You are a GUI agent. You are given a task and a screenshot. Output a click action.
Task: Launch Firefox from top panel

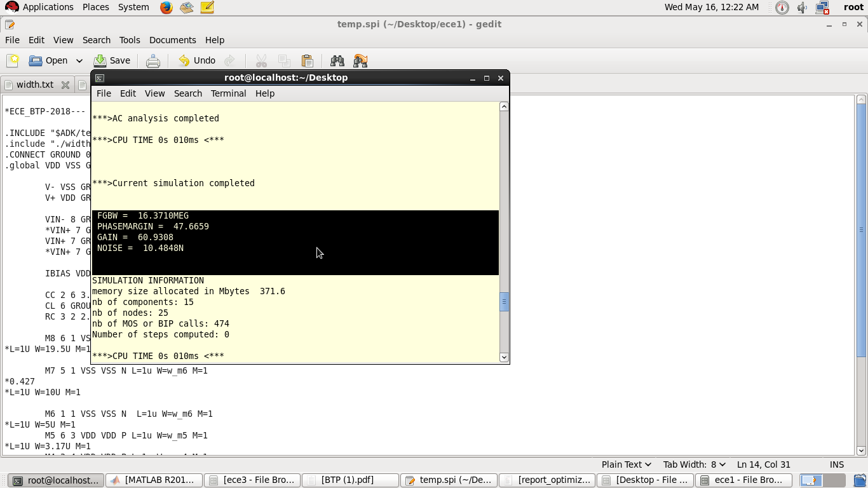(166, 7)
